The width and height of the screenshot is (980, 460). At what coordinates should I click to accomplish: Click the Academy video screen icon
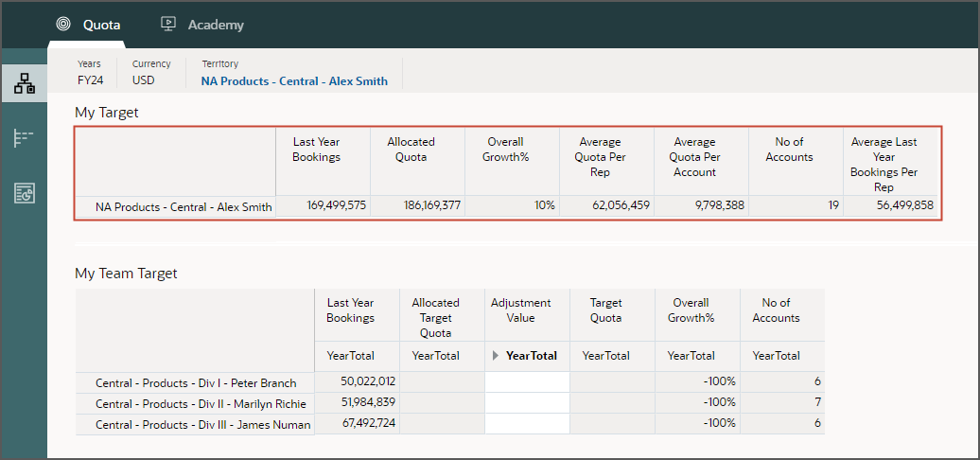167,25
